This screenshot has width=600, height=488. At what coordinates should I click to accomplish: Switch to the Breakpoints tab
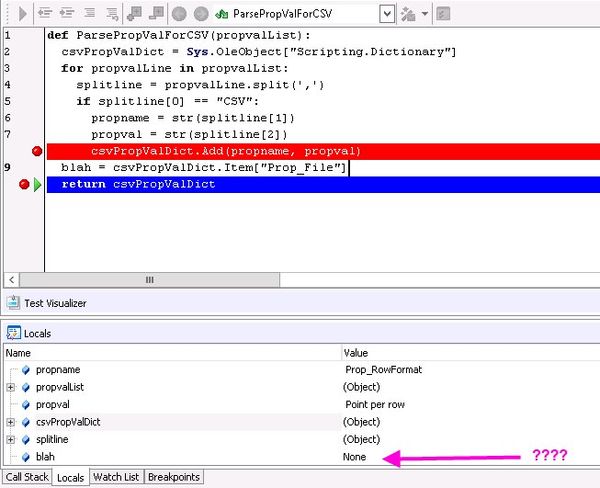[x=174, y=477]
